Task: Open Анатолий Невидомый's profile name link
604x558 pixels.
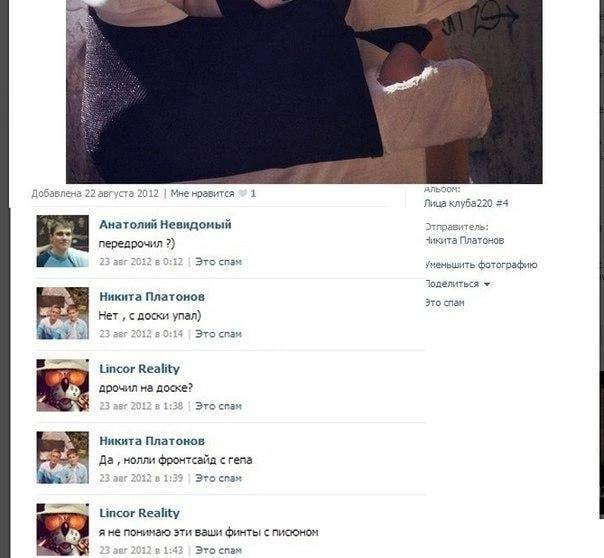Action: tap(165, 224)
